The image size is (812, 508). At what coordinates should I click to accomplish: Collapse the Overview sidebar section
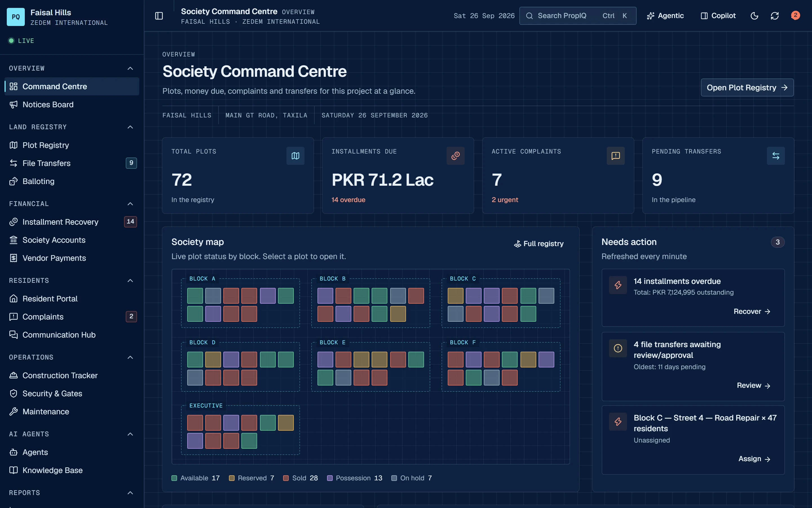point(130,69)
